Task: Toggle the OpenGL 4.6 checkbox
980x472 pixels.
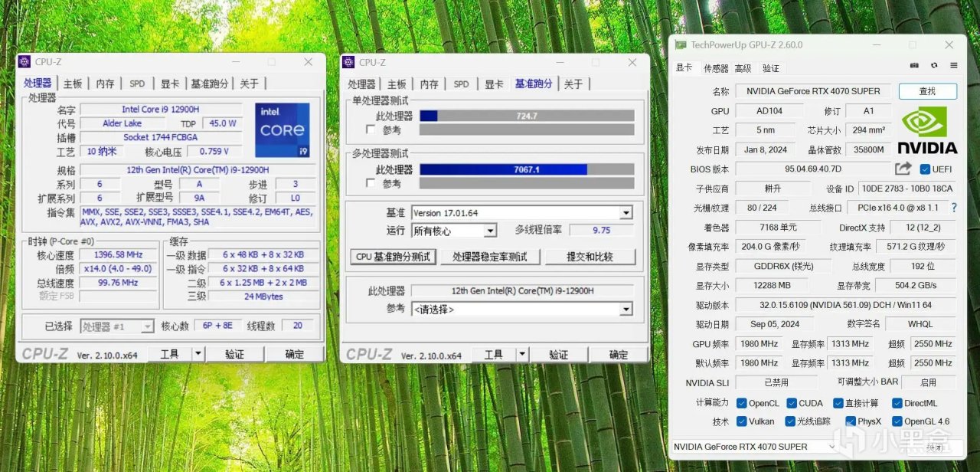Action: coord(897,421)
